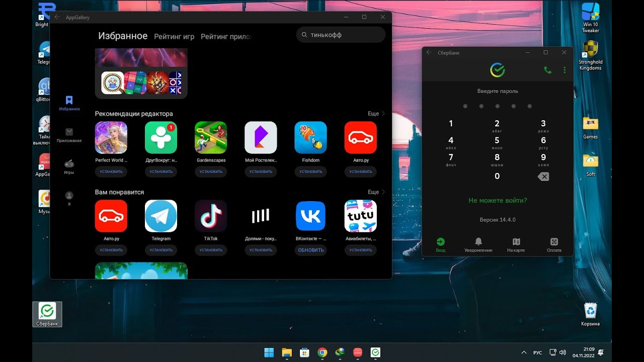The height and width of the screenshot is (362, 644).
Task: Open Gardenscapes app icon
Action: click(211, 137)
